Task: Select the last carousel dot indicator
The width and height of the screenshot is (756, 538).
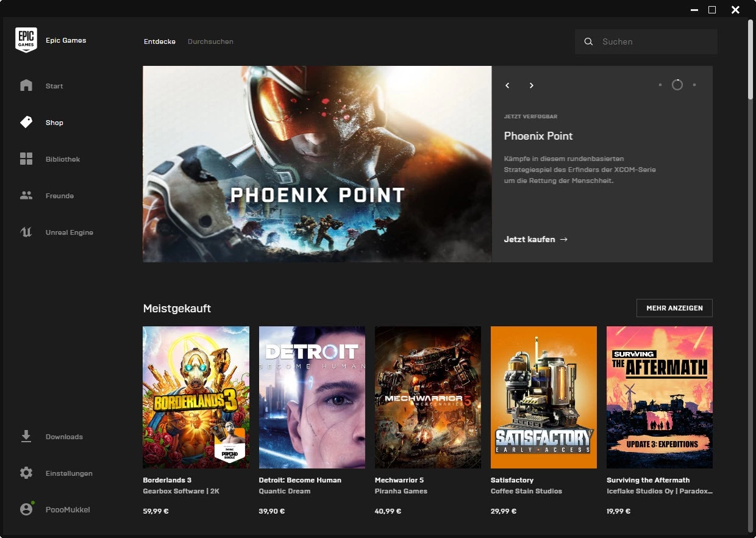Action: click(x=694, y=85)
